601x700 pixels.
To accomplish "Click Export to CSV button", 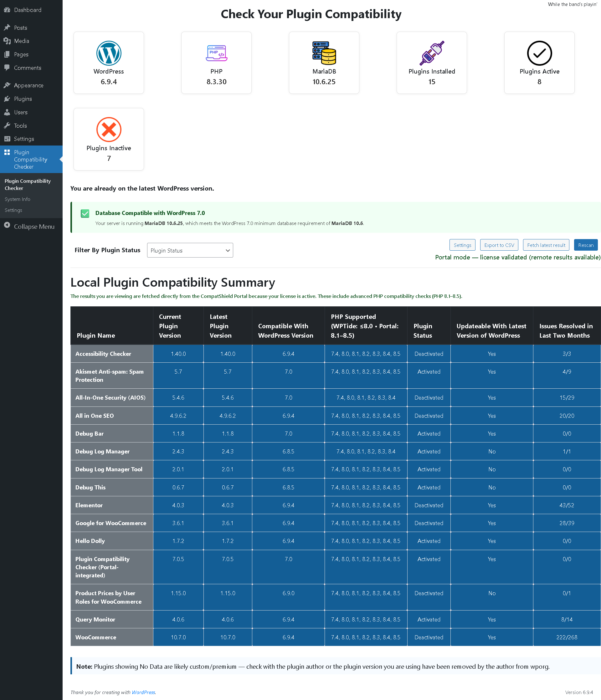I will tap(499, 245).
